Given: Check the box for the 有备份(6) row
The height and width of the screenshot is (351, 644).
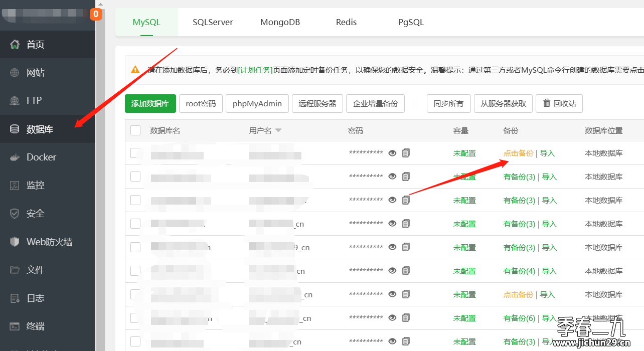Looking at the screenshot, I should tap(135, 318).
